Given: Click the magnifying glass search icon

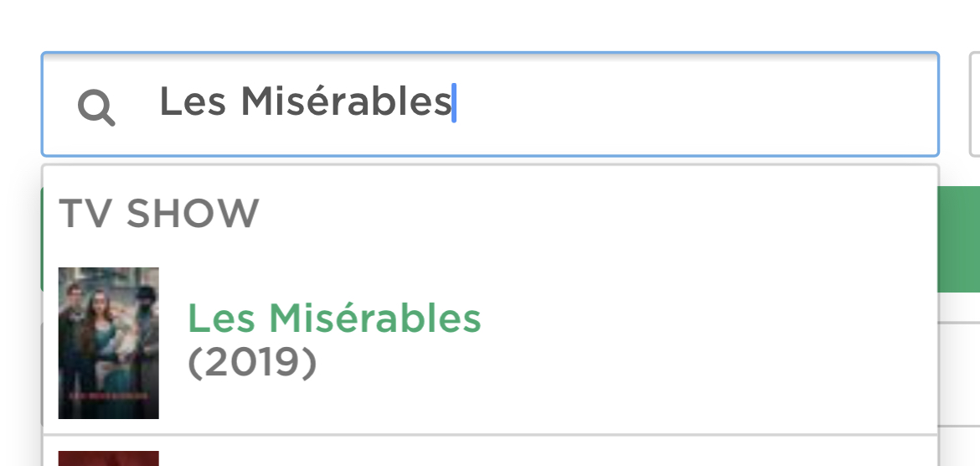Looking at the screenshot, I should point(96,107).
